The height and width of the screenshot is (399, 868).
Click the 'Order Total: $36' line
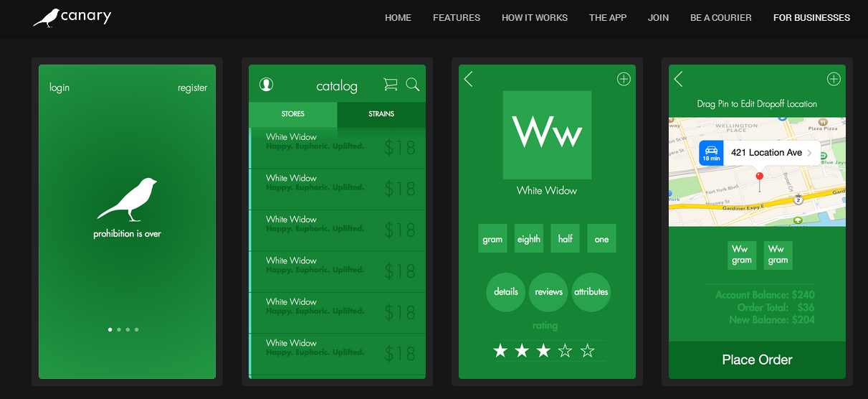pos(776,307)
